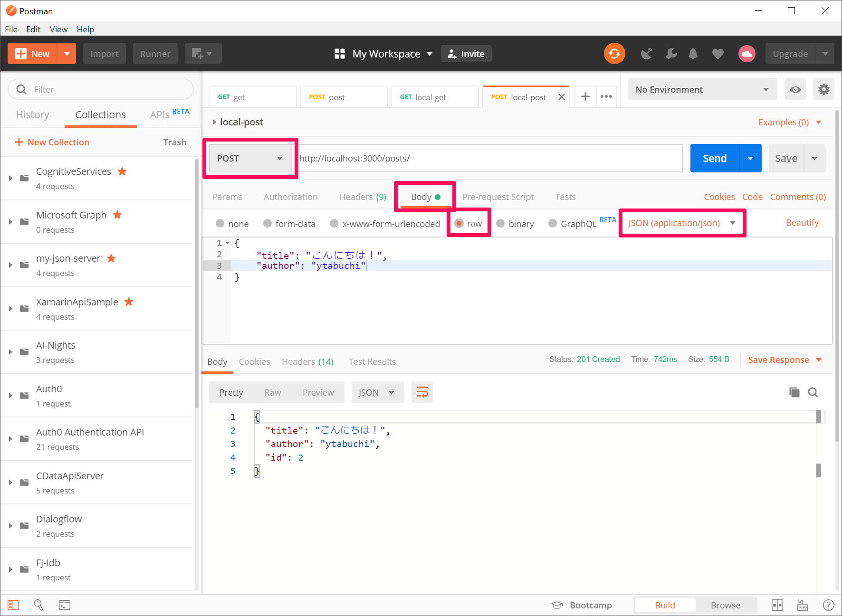The height and width of the screenshot is (616, 842).
Task: Click the environment quick look eye icon
Action: pyautogui.click(x=795, y=89)
